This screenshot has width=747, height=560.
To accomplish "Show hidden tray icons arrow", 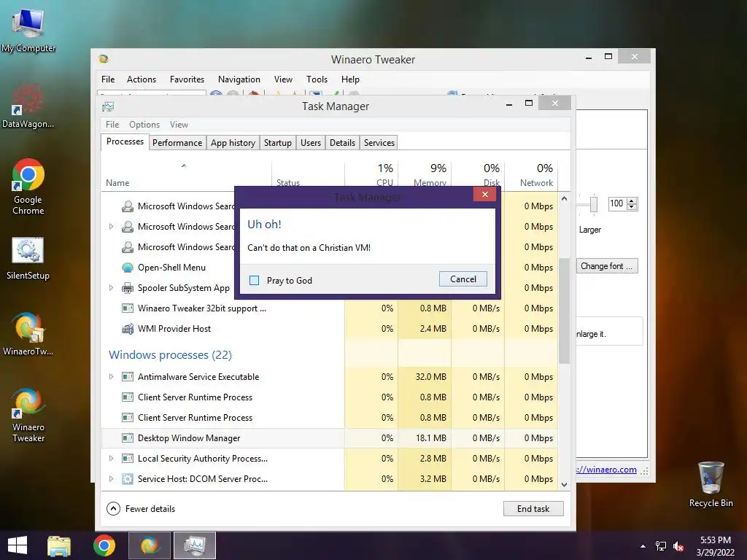I will [x=643, y=546].
